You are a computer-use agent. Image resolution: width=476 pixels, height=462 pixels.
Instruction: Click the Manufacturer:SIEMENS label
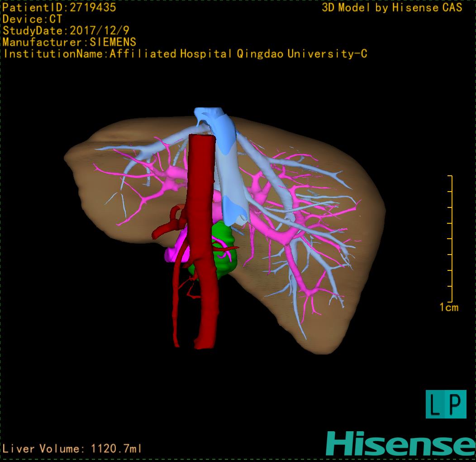(x=69, y=42)
